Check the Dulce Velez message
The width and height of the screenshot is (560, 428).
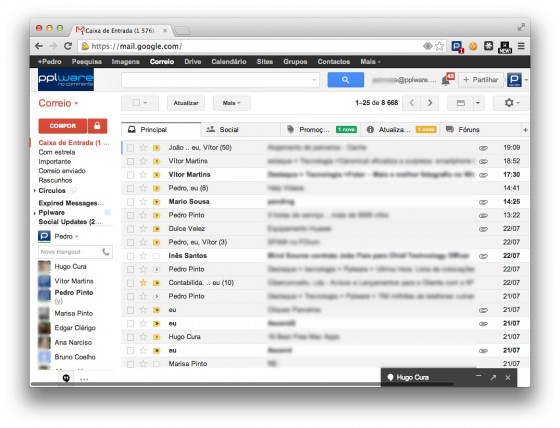[x=131, y=229]
